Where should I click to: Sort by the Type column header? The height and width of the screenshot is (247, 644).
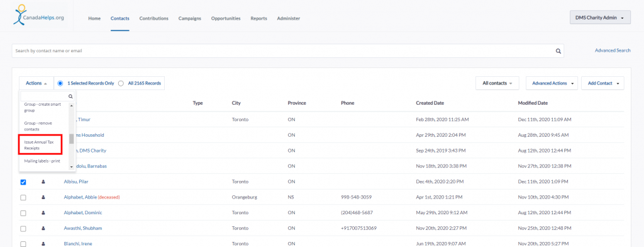198,103
